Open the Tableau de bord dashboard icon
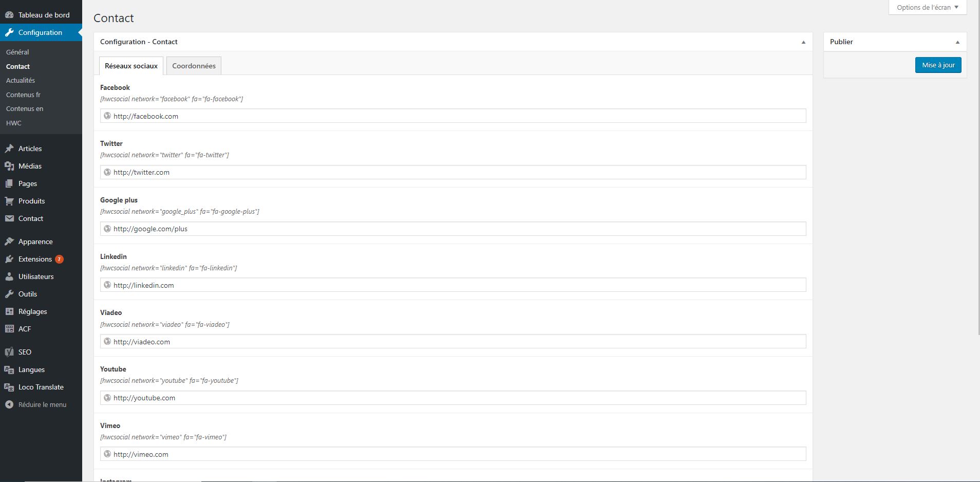The image size is (980, 482). tap(9, 15)
